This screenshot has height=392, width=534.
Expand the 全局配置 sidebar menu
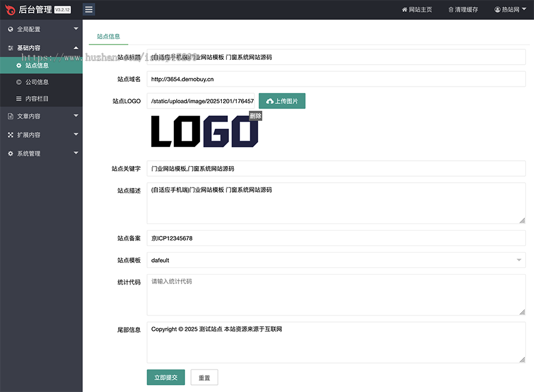click(41, 29)
